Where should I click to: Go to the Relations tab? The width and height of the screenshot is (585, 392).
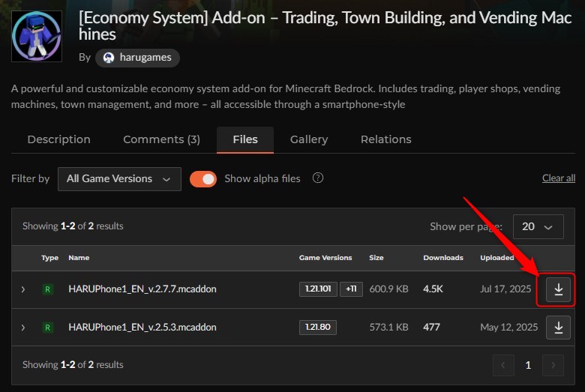point(386,139)
